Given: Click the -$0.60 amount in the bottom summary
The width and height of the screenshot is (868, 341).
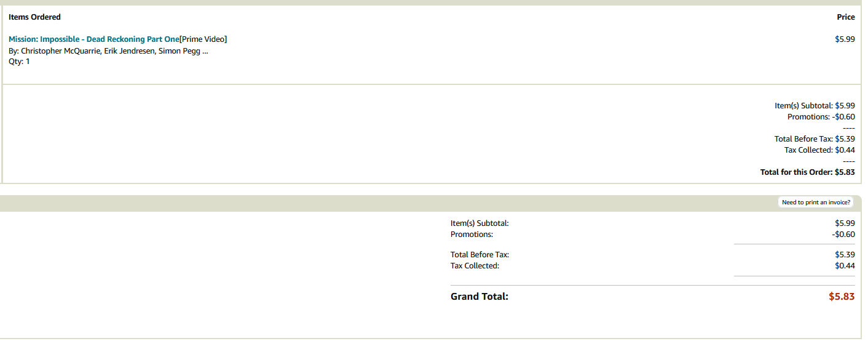Looking at the screenshot, I should [x=843, y=235].
